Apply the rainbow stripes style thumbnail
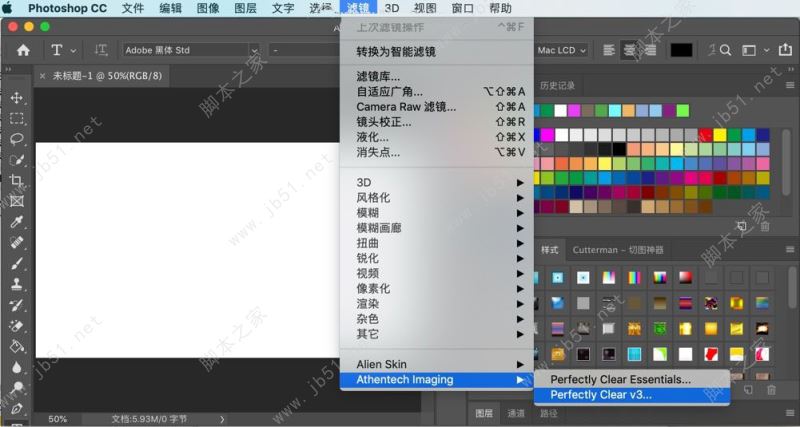Viewport: 800px width, 427px height. coord(634,278)
